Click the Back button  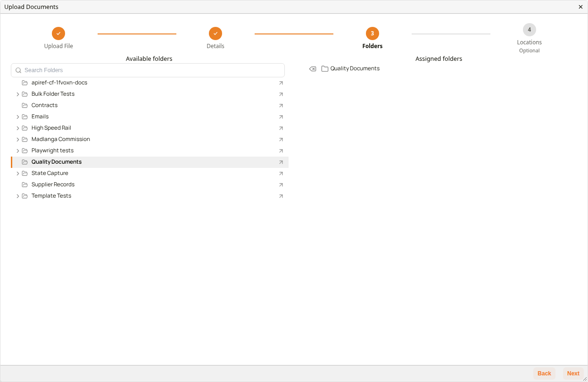tap(544, 374)
